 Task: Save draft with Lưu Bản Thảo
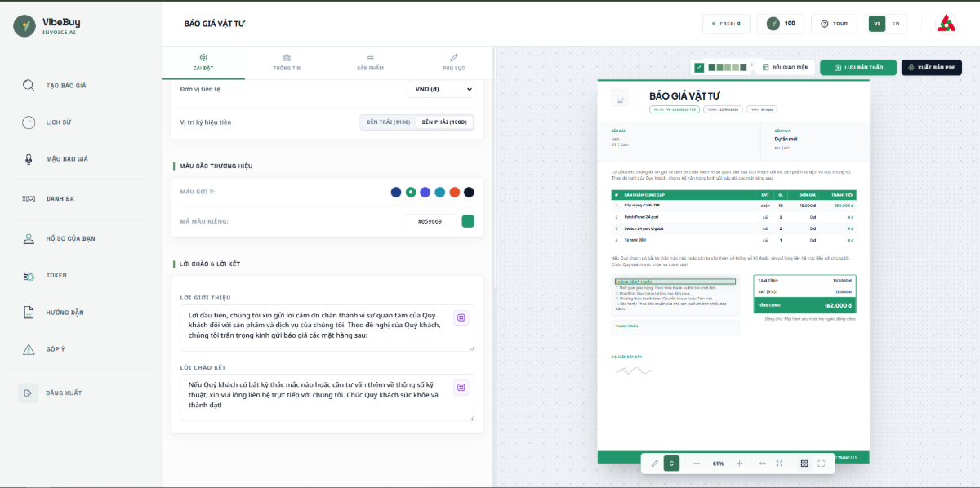pos(858,67)
